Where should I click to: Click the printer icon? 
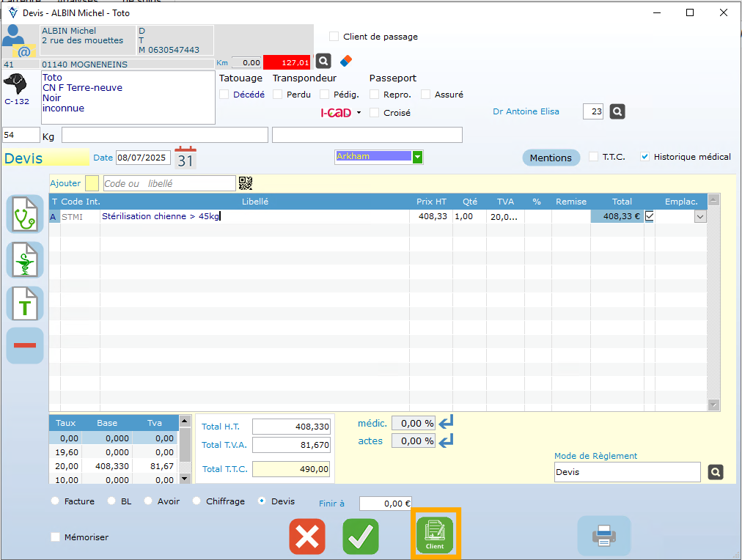tap(603, 537)
